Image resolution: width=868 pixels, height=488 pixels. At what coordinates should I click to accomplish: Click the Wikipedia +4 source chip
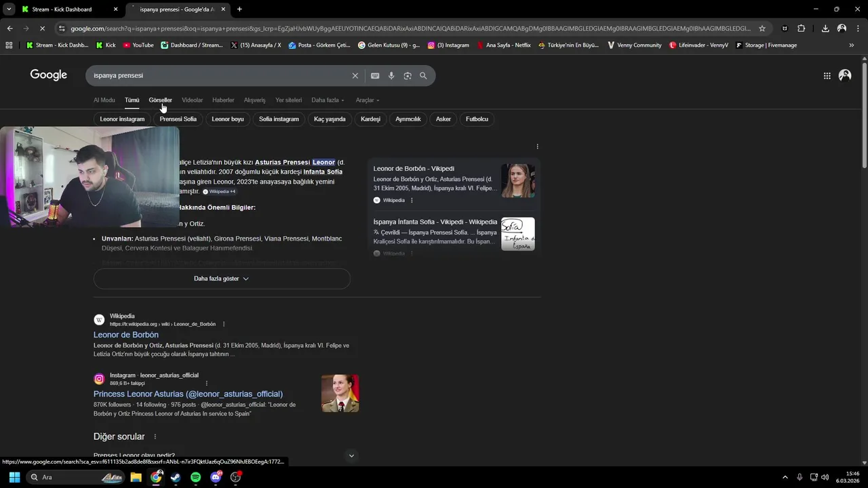coord(219,192)
